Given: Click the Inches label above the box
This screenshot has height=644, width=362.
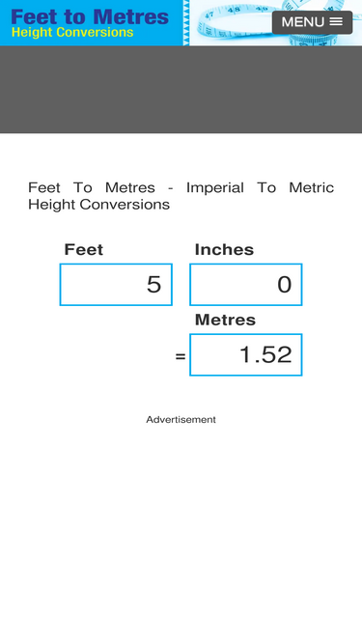Looking at the screenshot, I should (x=224, y=250).
